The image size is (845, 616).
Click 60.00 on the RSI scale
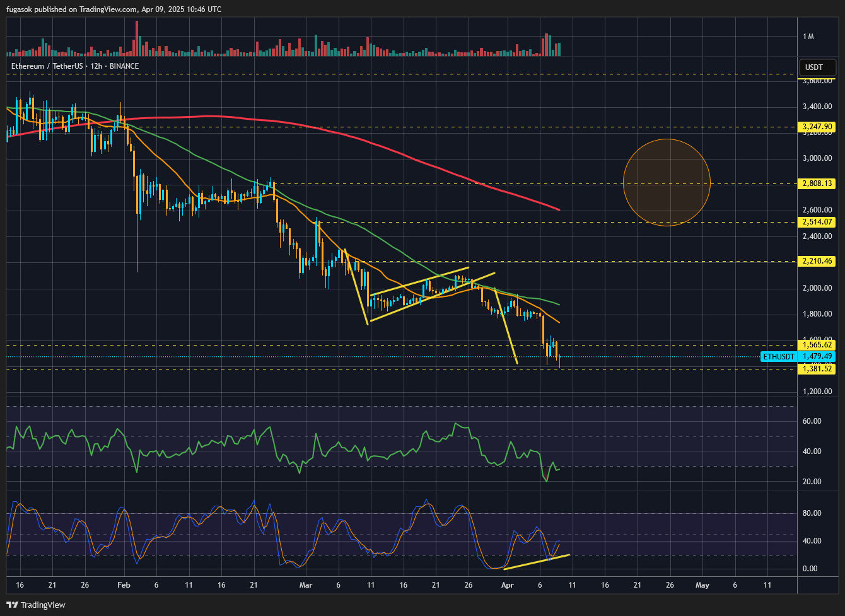(811, 421)
